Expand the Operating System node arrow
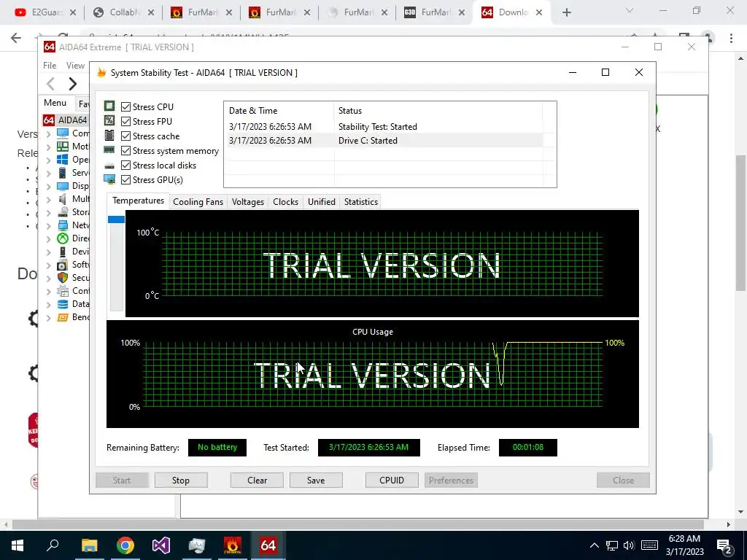This screenshot has height=560, width=747. point(49,160)
